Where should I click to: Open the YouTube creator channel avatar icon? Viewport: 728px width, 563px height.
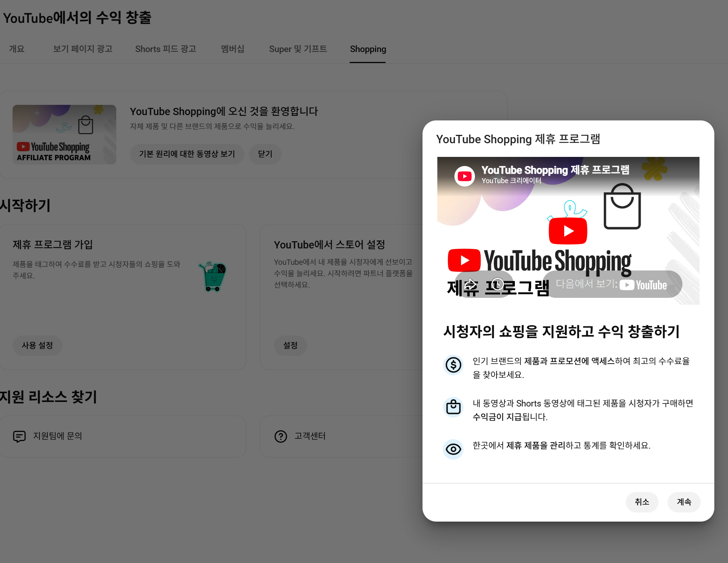pos(464,176)
